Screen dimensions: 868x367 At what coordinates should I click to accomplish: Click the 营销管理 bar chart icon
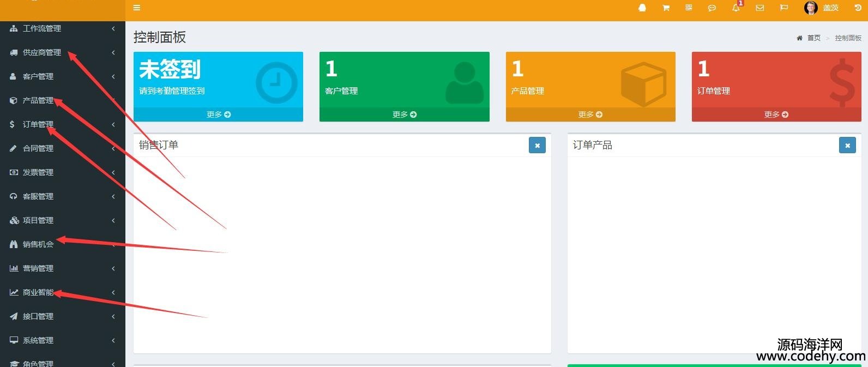tap(14, 268)
